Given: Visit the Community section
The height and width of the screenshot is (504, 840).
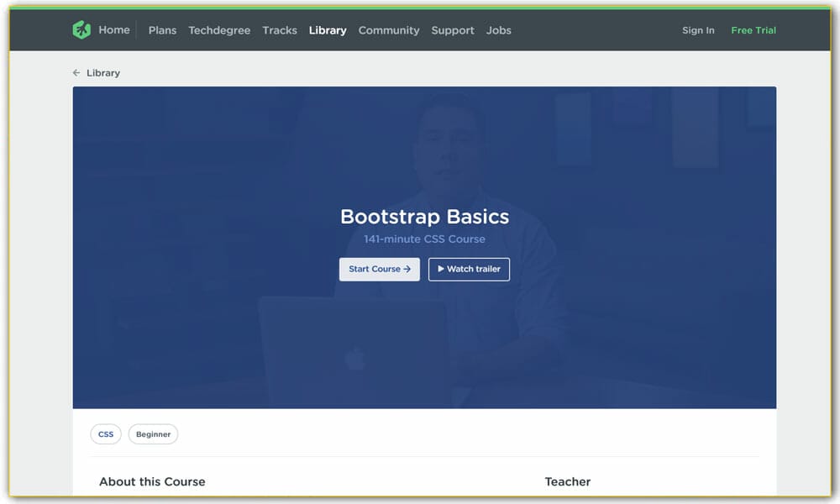Looking at the screenshot, I should click(x=389, y=30).
